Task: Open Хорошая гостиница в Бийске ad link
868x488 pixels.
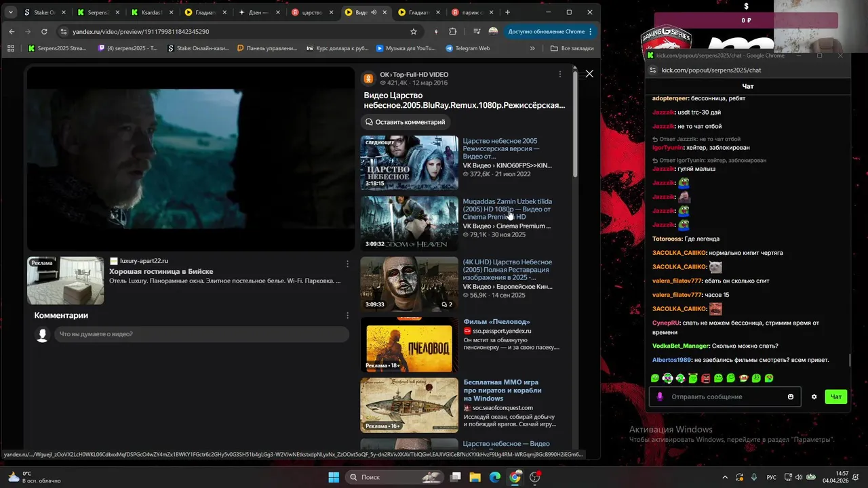Action: [161, 271]
